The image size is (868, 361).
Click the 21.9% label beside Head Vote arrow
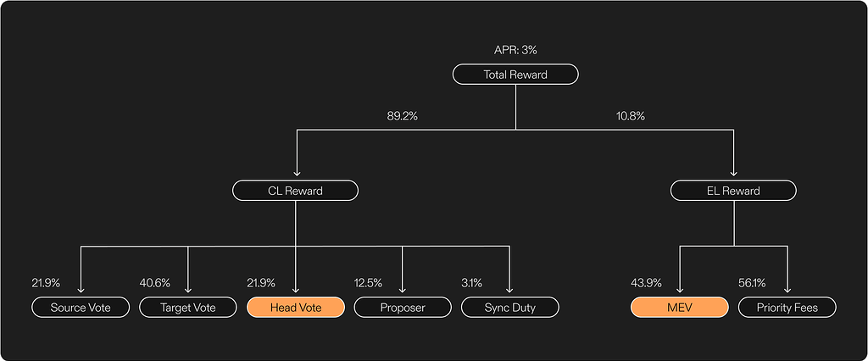tap(261, 282)
